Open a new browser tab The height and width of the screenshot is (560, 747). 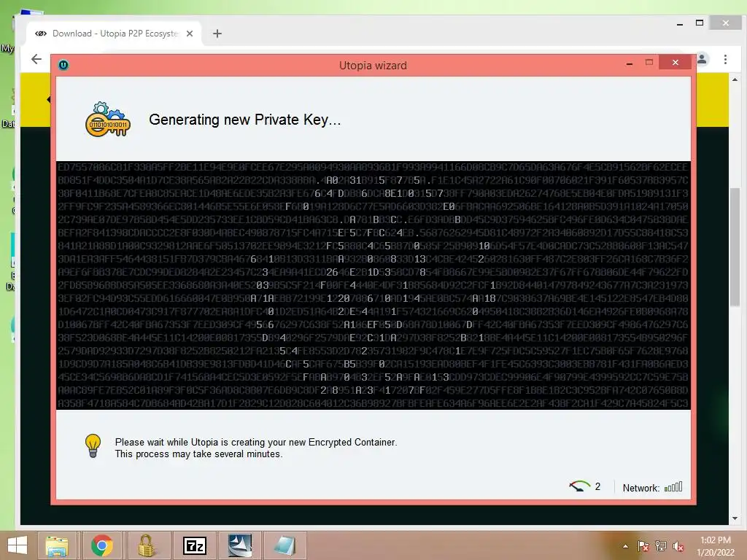click(x=217, y=34)
